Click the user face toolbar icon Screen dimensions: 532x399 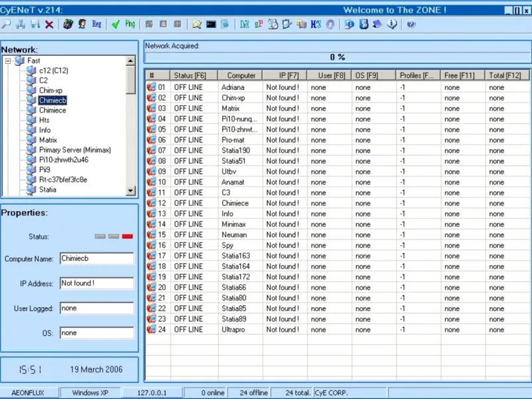[x=82, y=25]
